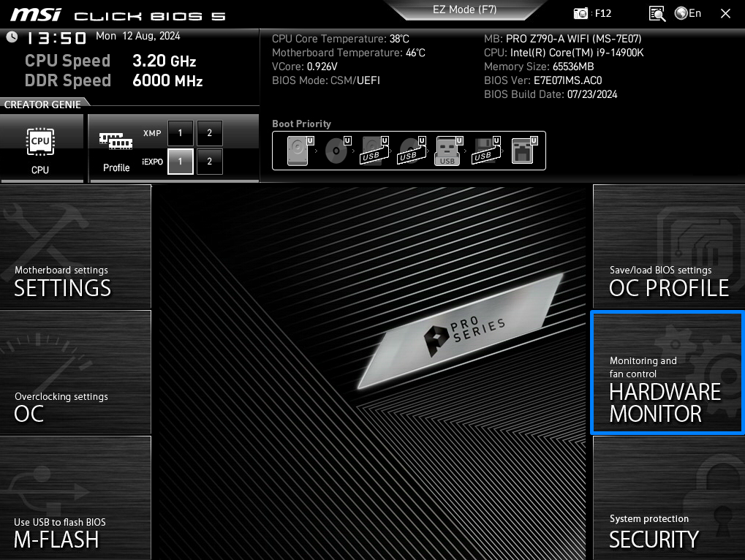Click CPU Intel Core i9-14900K text
Screen dimensions: 745x560
(564, 53)
